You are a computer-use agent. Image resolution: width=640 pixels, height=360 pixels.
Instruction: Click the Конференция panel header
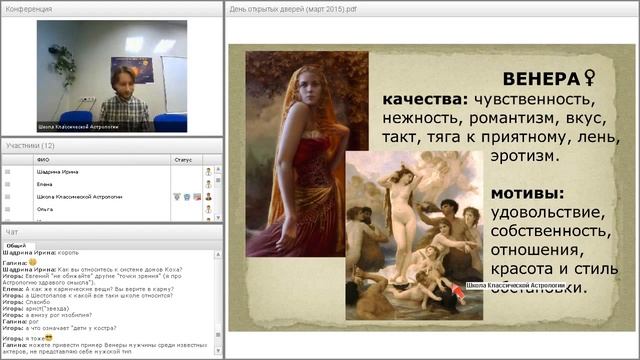click(112, 9)
